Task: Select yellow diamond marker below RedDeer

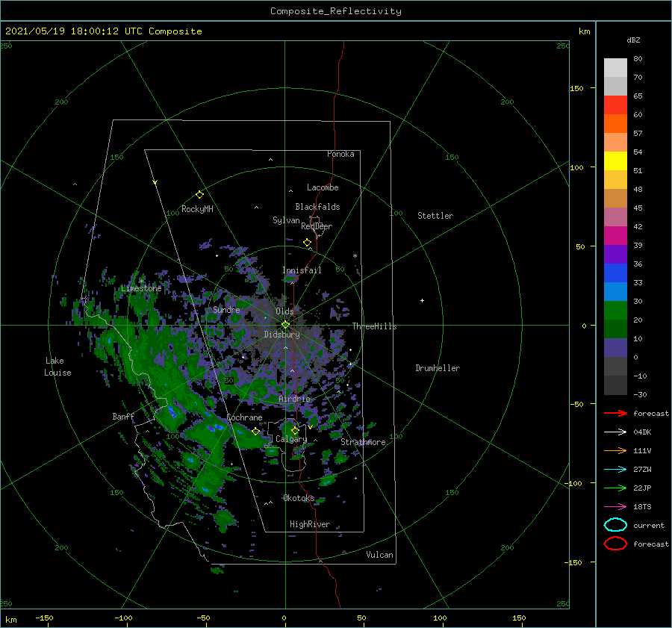Action: [307, 242]
